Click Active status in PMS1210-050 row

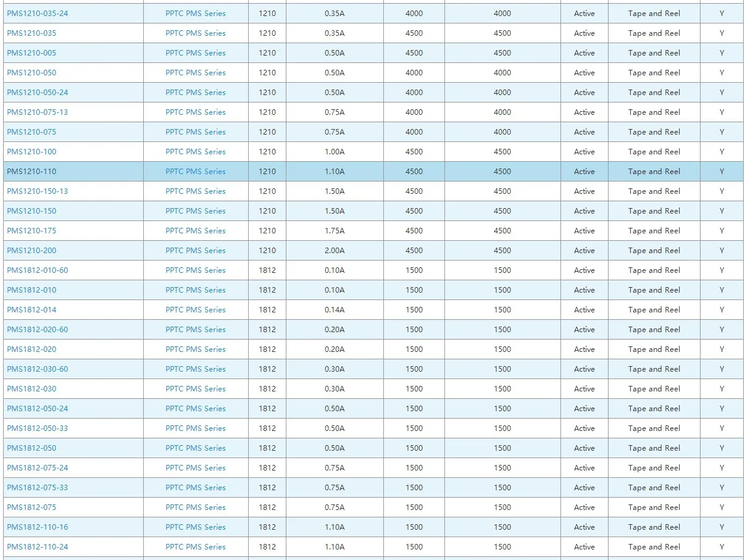[585, 73]
